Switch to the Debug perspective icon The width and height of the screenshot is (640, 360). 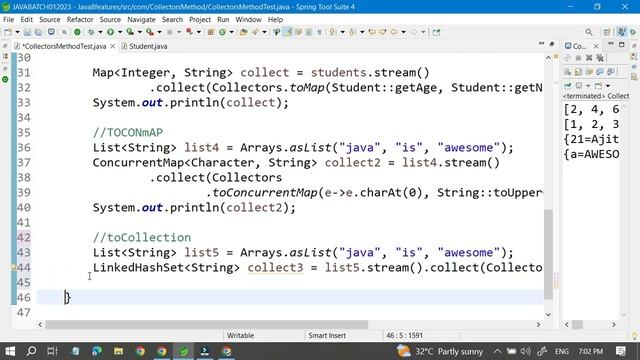click(x=633, y=32)
